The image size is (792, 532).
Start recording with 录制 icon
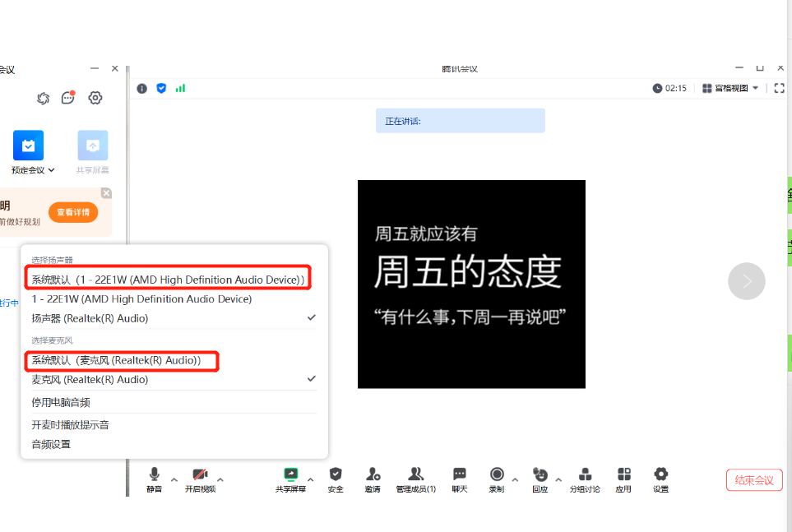[x=497, y=479]
